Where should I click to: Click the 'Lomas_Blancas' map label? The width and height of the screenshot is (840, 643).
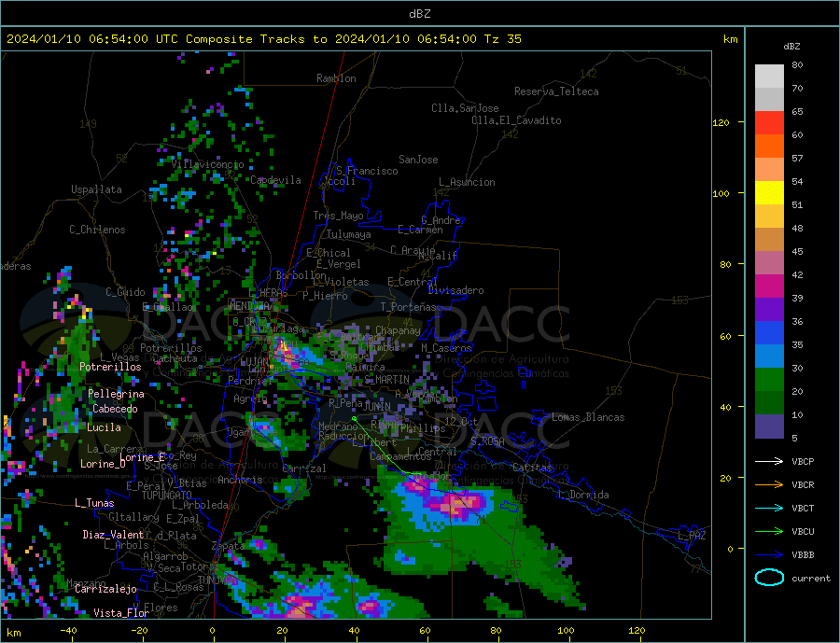588,417
